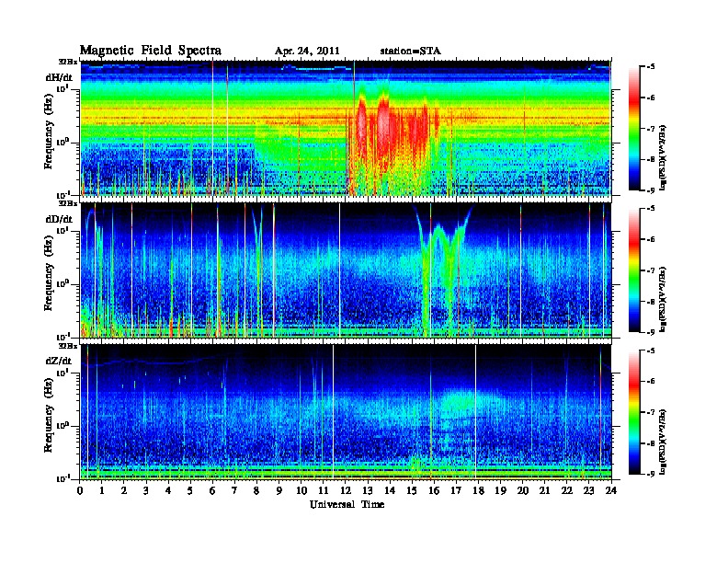This screenshot has height=563, width=728.
Task: Click the red burst in the dH/dt spectrogram
Action: click(390, 132)
